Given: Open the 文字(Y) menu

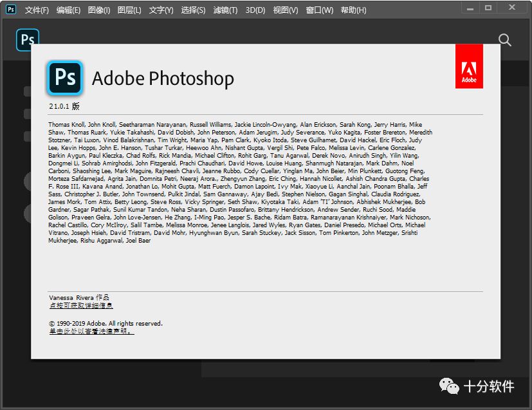Looking at the screenshot, I should 161,10.
